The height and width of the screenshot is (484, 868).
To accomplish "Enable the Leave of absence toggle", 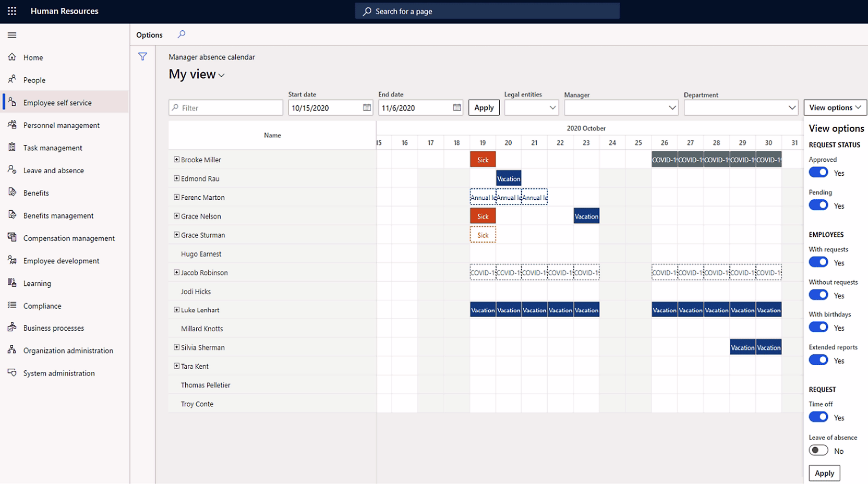I will (x=818, y=451).
